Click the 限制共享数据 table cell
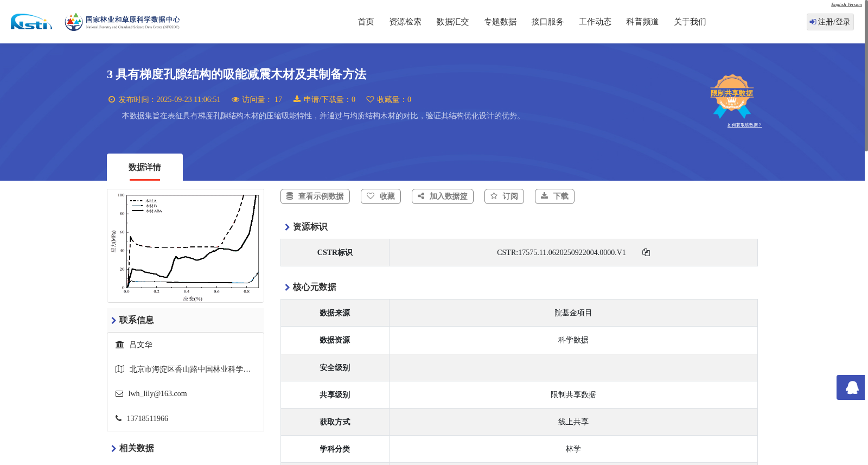The height and width of the screenshot is (465, 868). (x=573, y=394)
